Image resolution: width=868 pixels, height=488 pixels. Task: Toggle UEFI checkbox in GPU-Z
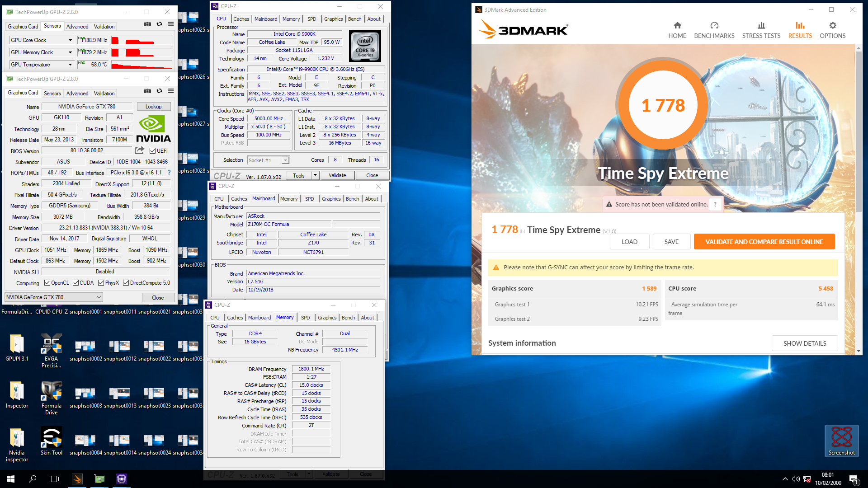[153, 151]
